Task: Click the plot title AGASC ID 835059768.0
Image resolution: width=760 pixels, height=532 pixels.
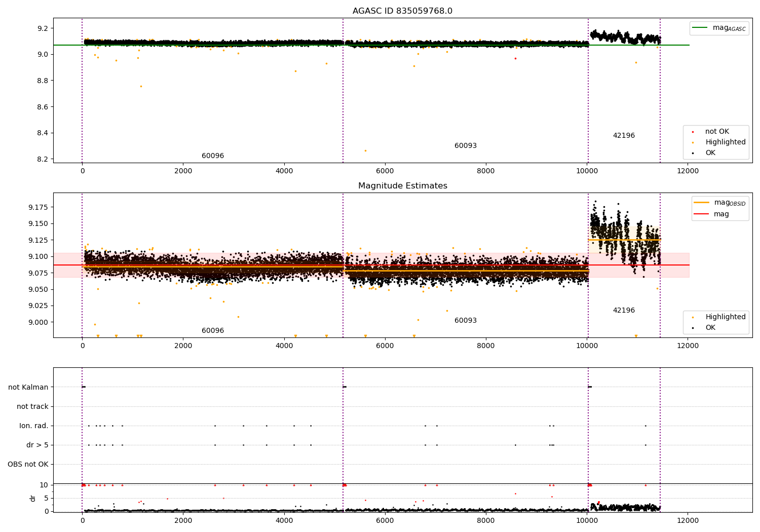Action: pos(402,11)
